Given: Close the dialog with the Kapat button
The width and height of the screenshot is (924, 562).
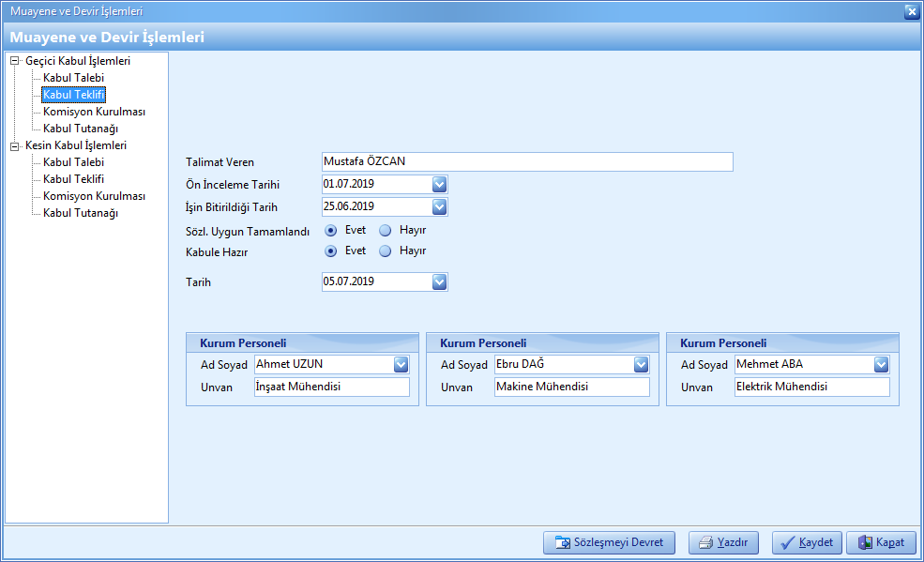Looking at the screenshot, I should (881, 542).
